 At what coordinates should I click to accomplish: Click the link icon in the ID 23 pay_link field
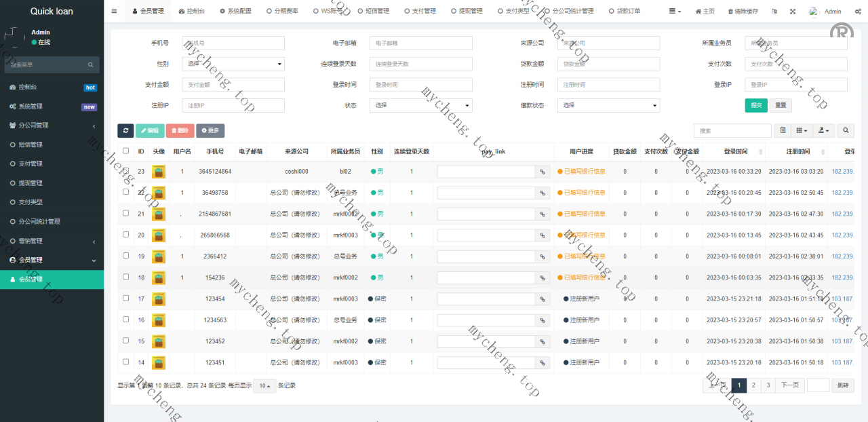click(x=542, y=172)
